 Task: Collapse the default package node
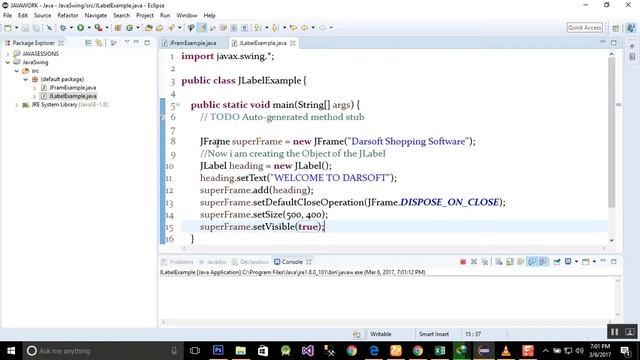[x=26, y=79]
